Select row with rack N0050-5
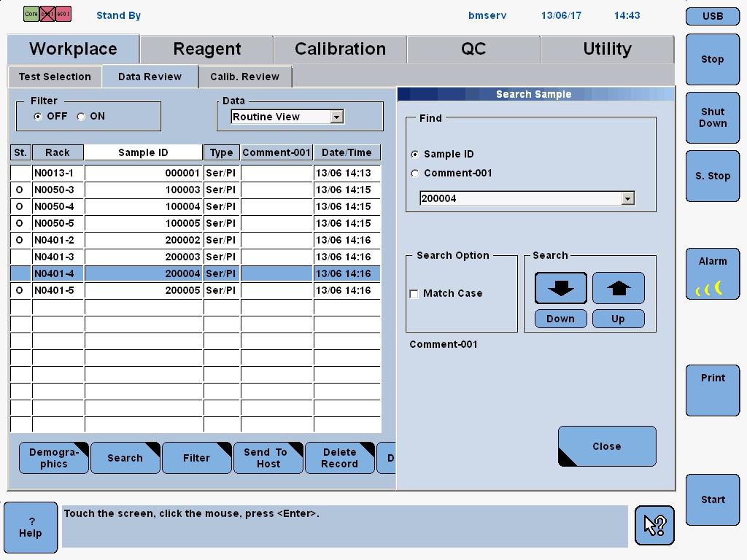The height and width of the screenshot is (560, 747). click(196, 223)
